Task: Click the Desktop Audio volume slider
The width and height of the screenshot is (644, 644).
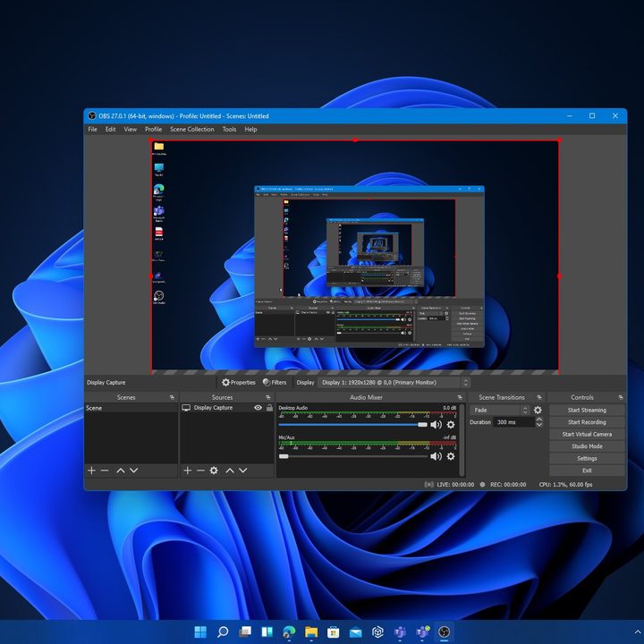Action: point(352,425)
